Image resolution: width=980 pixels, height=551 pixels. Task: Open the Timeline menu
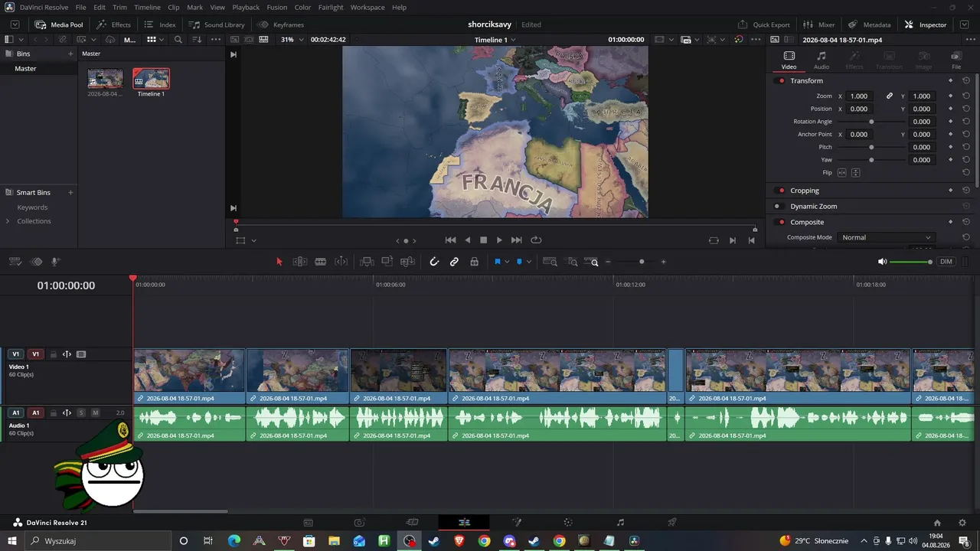coord(147,7)
